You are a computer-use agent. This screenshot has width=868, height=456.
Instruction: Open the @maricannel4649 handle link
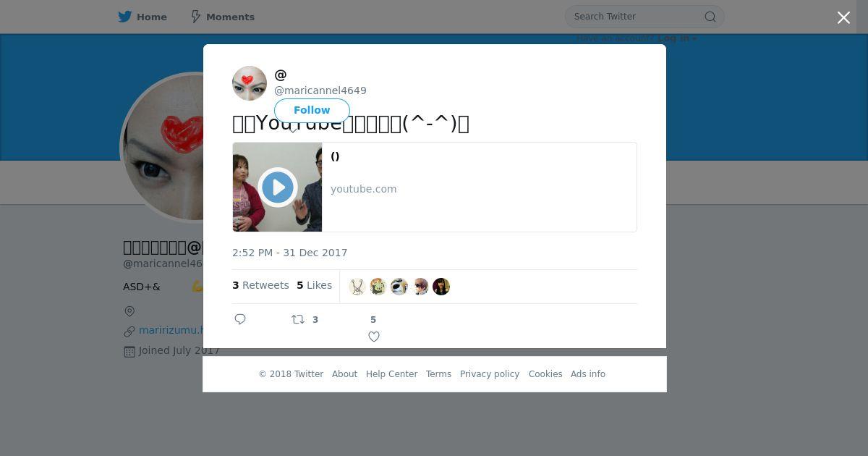tap(320, 90)
